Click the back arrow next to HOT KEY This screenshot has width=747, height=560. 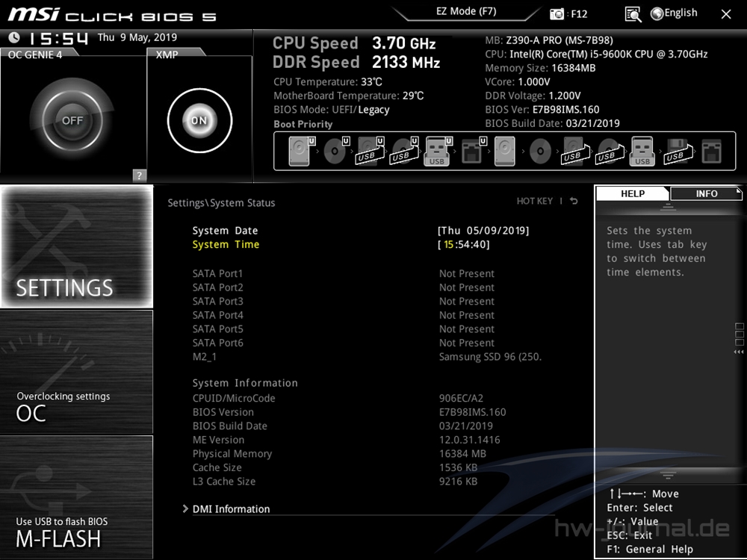tap(574, 201)
